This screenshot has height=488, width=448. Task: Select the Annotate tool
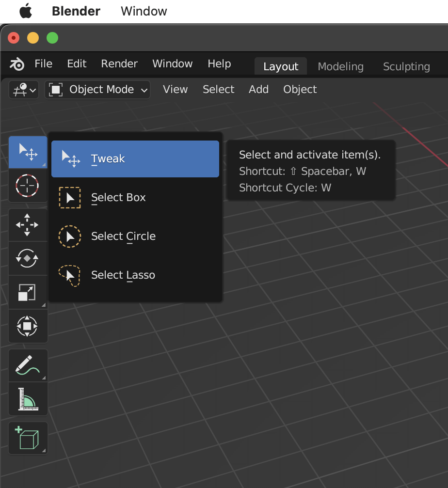(28, 365)
